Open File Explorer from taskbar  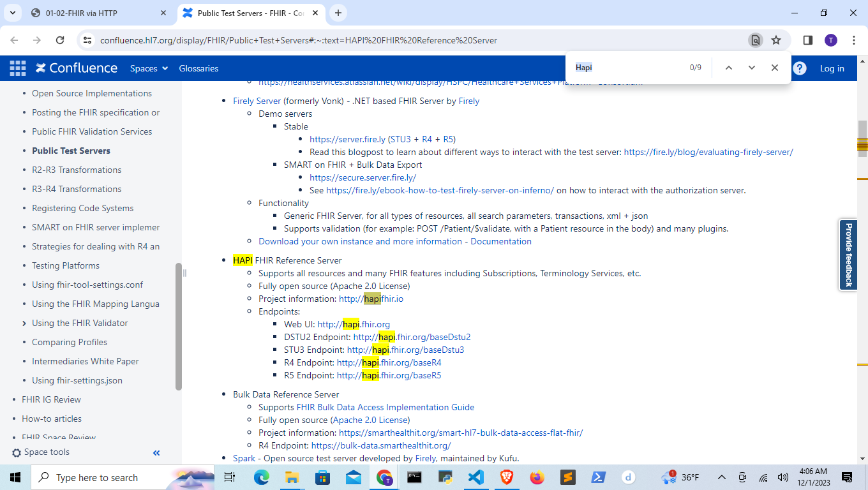292,477
